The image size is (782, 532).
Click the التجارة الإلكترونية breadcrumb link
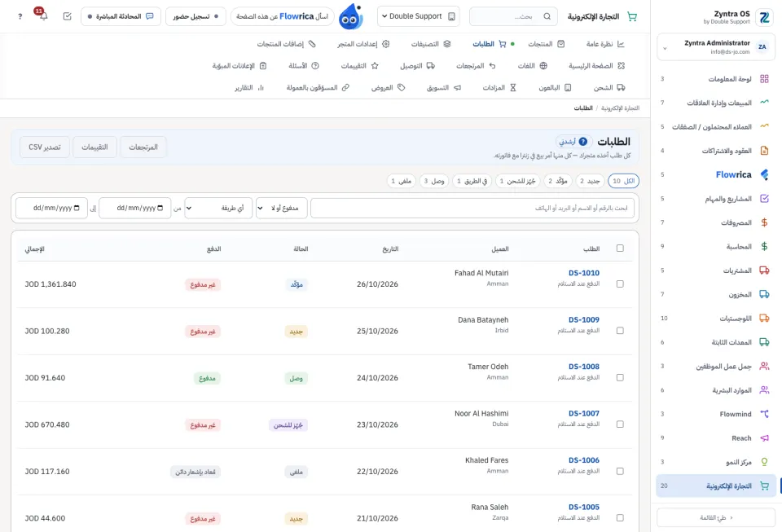(620, 108)
